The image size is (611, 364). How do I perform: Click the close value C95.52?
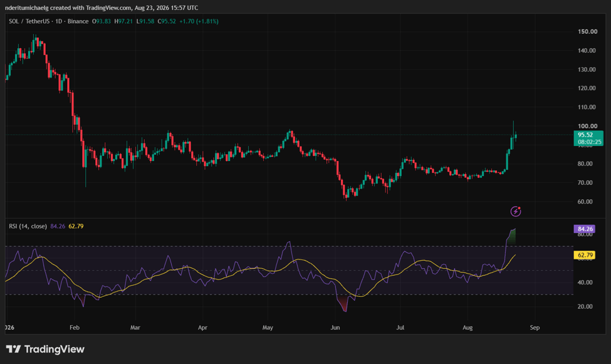[x=167, y=21]
